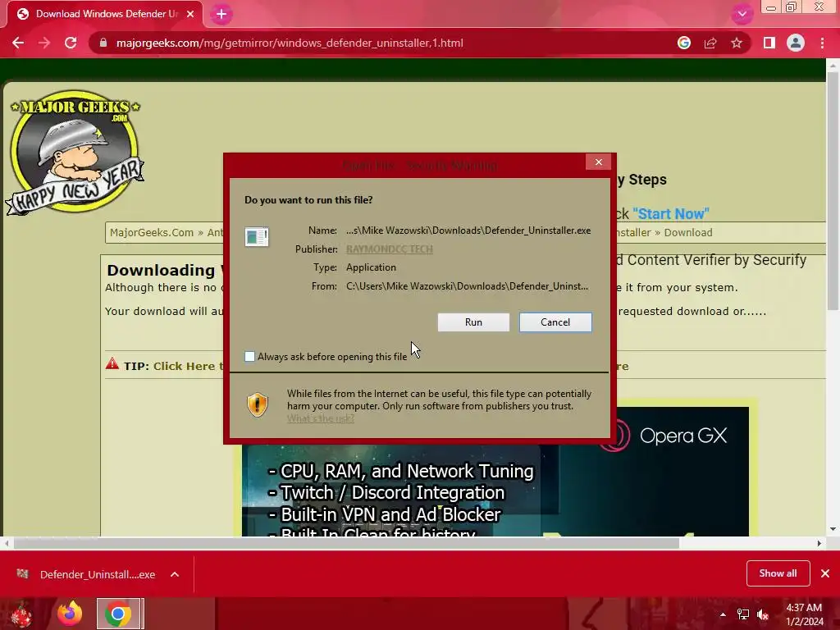Viewport: 840px width, 630px height.
Task: Click the Defender_Uninstaller.exe file name path
Action: [x=468, y=231]
